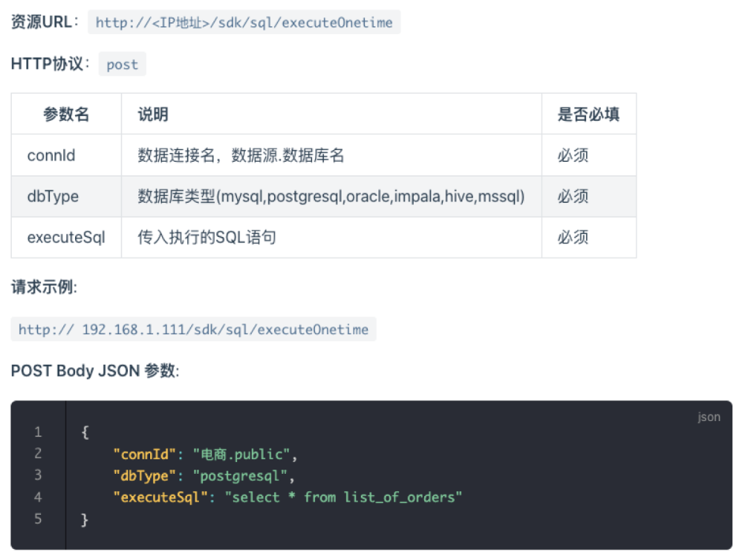Click the 请求示例 heading

[45, 287]
